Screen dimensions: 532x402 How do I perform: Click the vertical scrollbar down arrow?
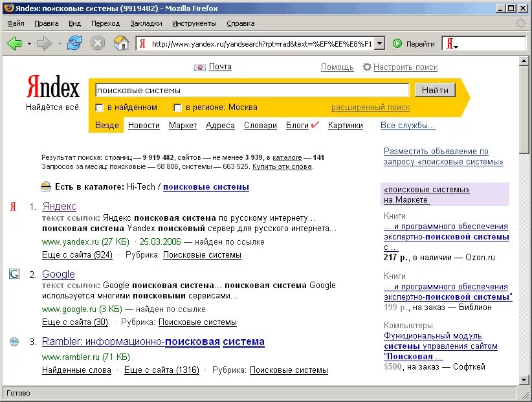pos(524,380)
